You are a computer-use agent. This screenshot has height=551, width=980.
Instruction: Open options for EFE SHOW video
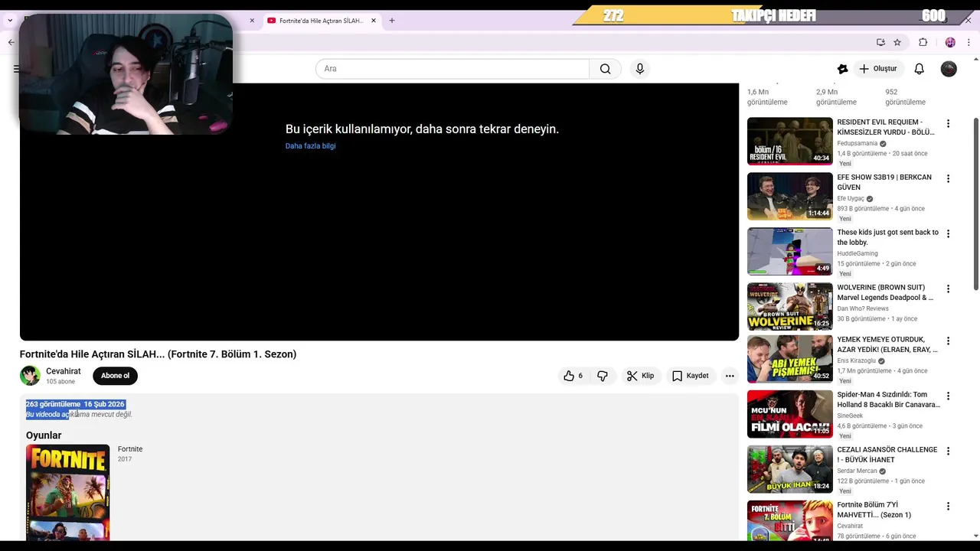[x=948, y=178]
